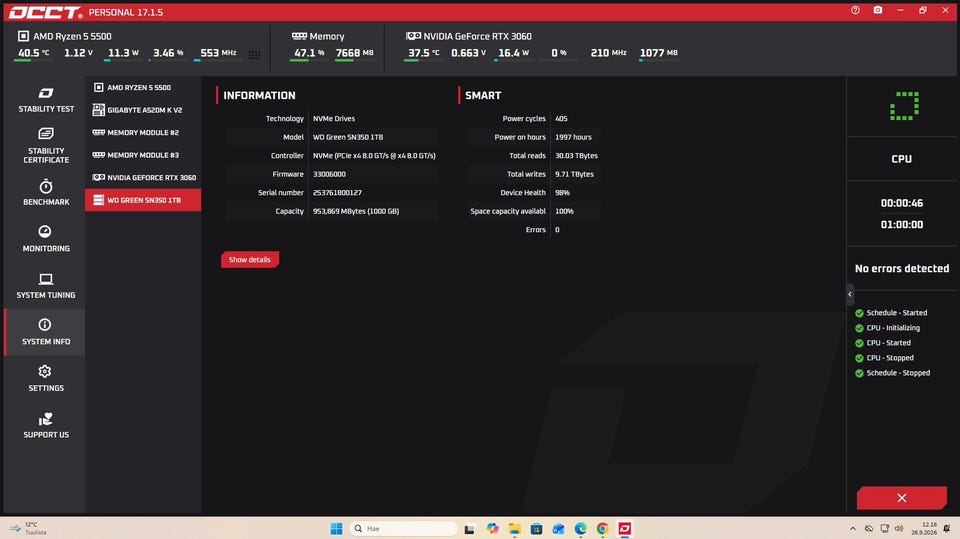Open Microsoft Edge from the taskbar
The width and height of the screenshot is (960, 539).
[x=580, y=529]
